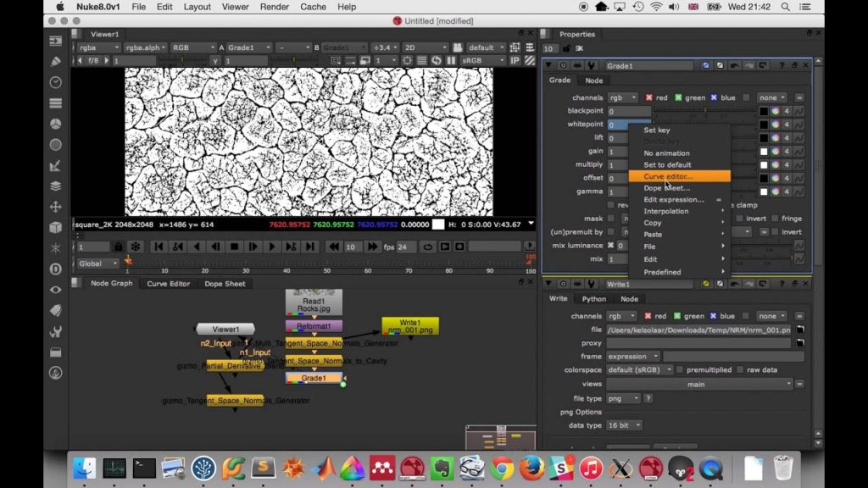Enable premultiplied checkbox in Write1
Viewport: 868px width, 488px height.
[x=680, y=370]
